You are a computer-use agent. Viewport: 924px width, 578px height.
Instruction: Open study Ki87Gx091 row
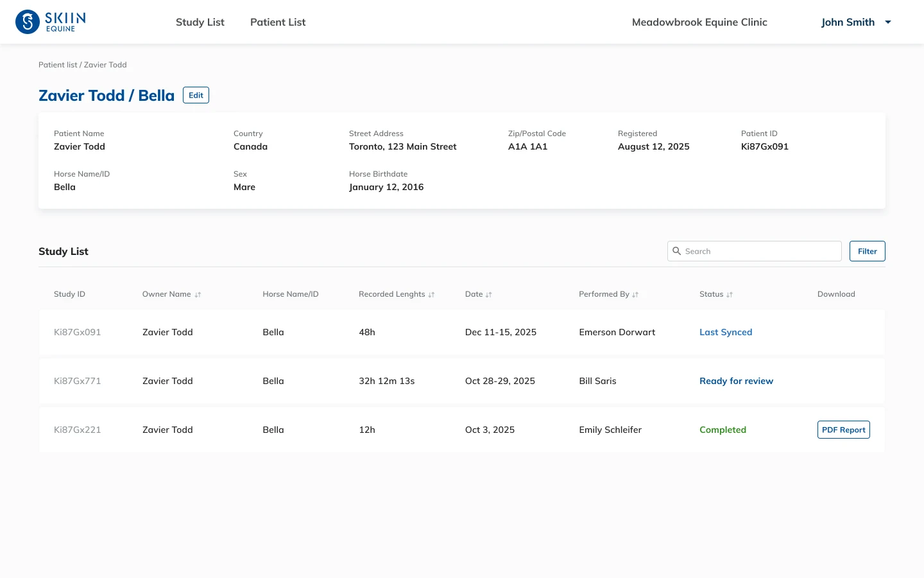[462, 332]
